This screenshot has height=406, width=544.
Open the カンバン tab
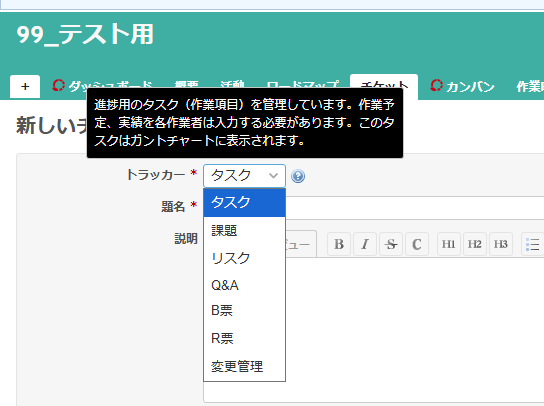click(x=462, y=86)
